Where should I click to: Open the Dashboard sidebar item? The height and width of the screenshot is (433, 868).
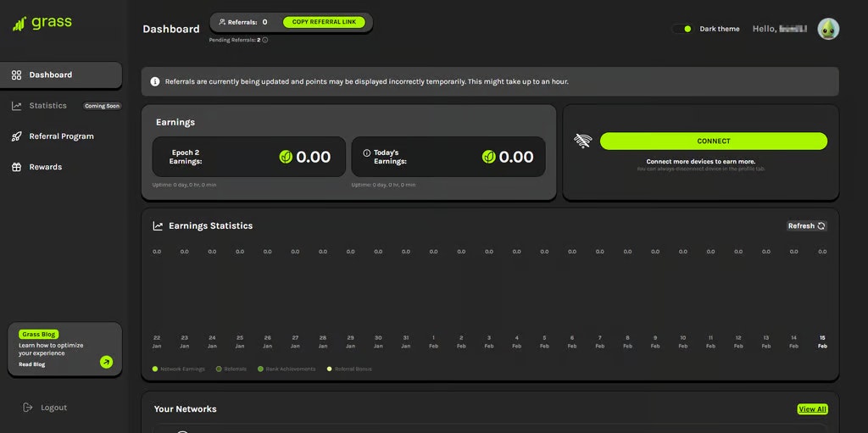pyautogui.click(x=61, y=75)
